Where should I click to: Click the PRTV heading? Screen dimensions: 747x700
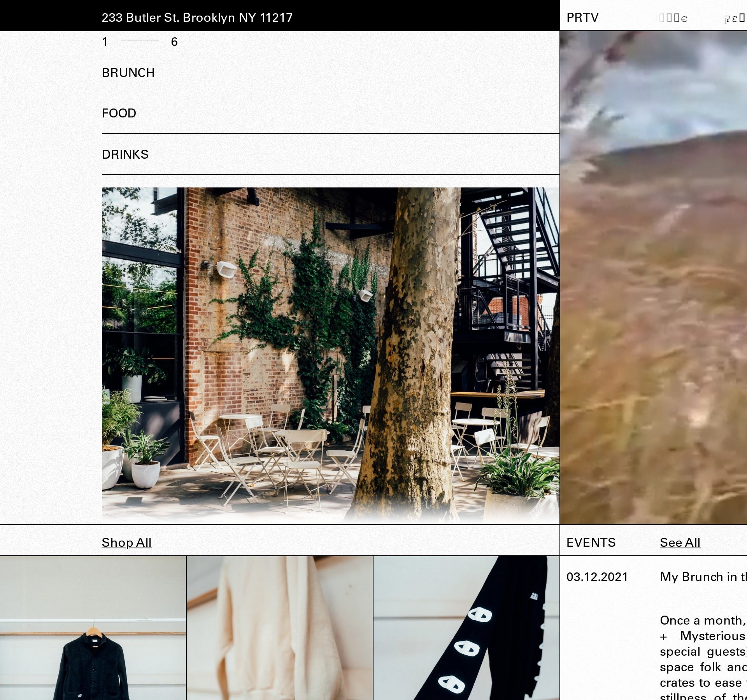[x=582, y=17]
